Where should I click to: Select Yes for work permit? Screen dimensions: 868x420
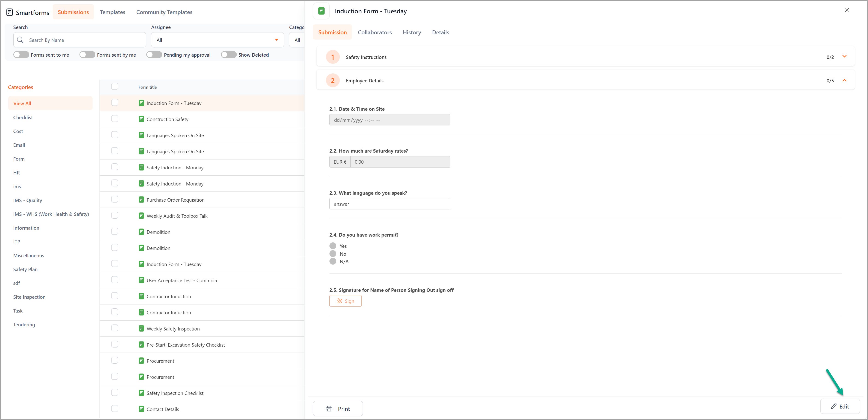click(x=333, y=246)
